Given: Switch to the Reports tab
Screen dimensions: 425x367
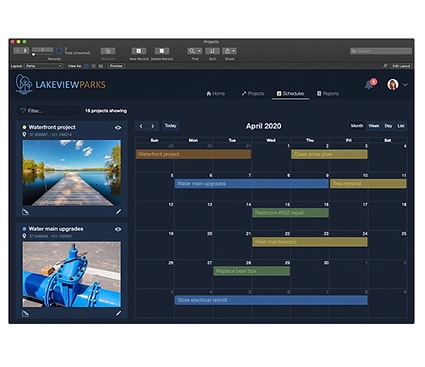Looking at the screenshot, I should [328, 94].
